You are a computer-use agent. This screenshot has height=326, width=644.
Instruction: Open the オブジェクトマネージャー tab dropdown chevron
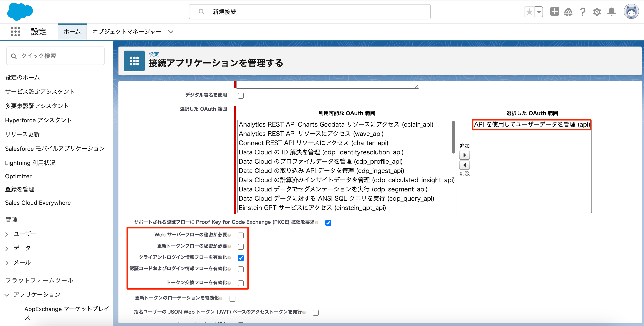coord(170,32)
